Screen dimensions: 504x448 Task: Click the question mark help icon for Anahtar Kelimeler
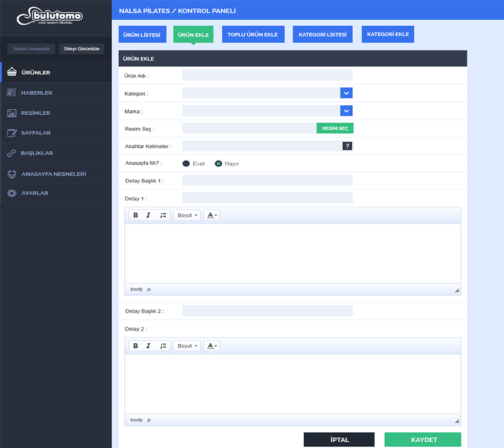tap(347, 146)
